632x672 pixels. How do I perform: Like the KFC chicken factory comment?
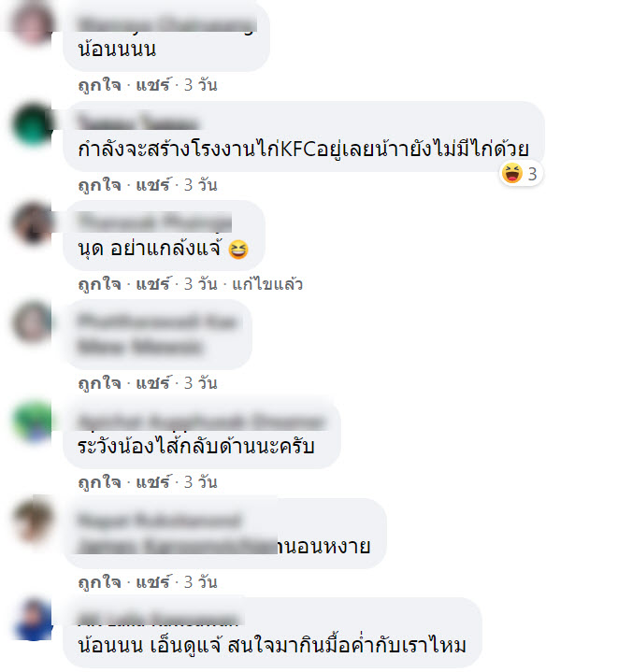tap(99, 185)
